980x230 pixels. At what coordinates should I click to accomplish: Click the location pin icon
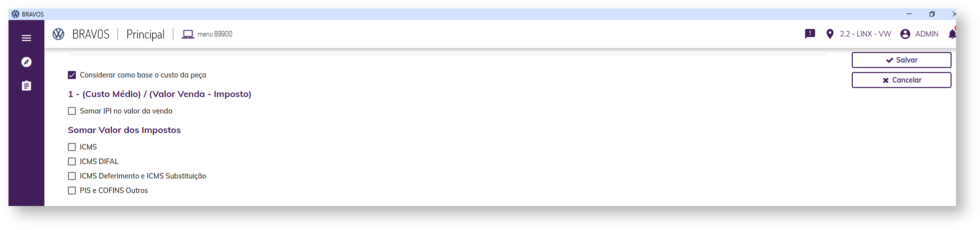click(830, 34)
